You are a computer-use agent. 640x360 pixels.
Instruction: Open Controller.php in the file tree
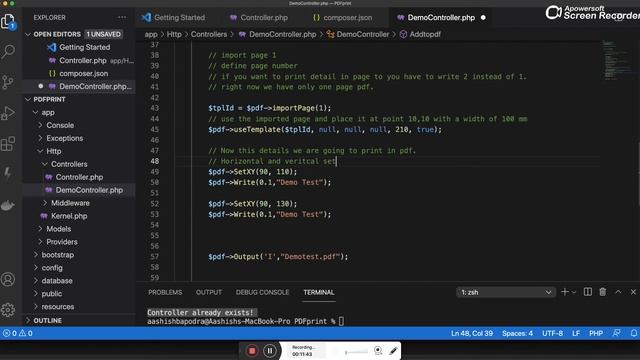coord(79,177)
